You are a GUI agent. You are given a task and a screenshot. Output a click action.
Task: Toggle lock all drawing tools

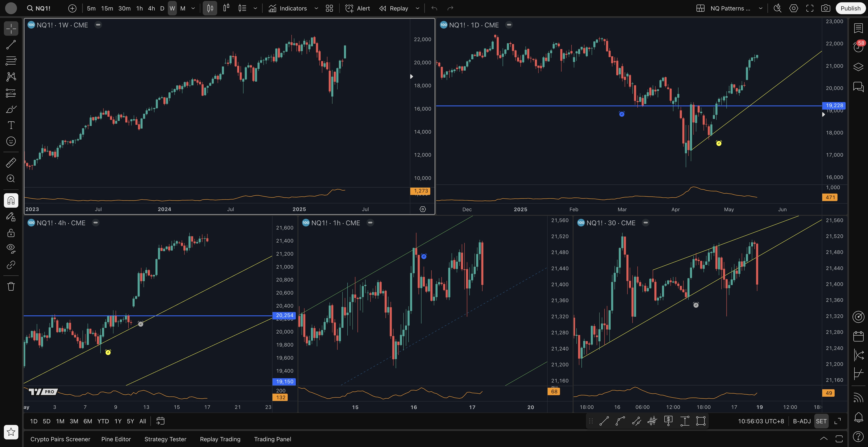coord(11,233)
